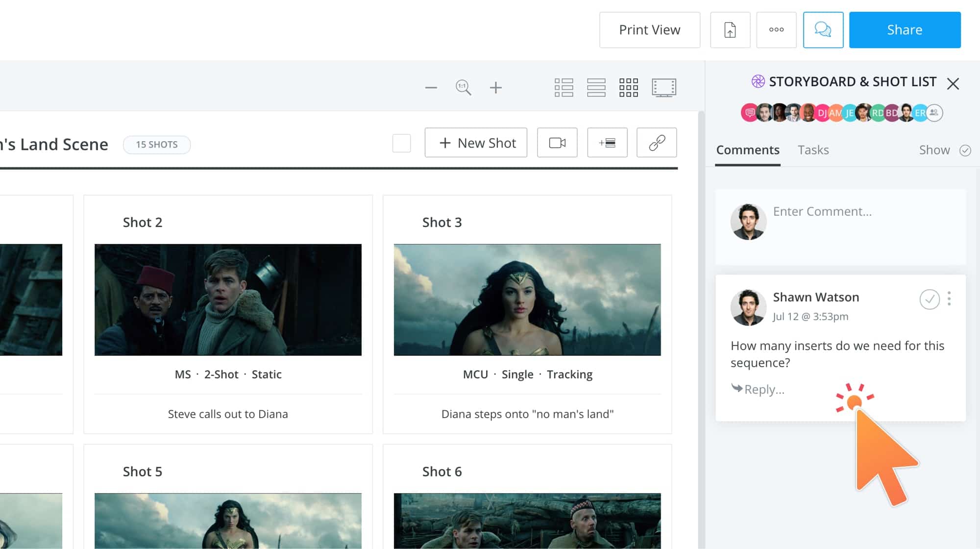Expand the comment options menu

click(x=950, y=299)
